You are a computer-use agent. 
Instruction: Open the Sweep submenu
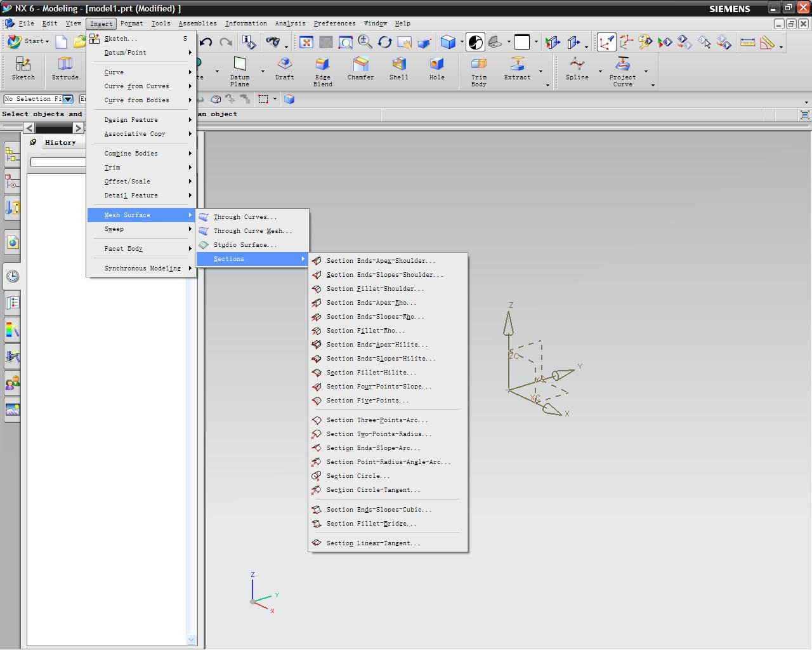pyautogui.click(x=141, y=229)
